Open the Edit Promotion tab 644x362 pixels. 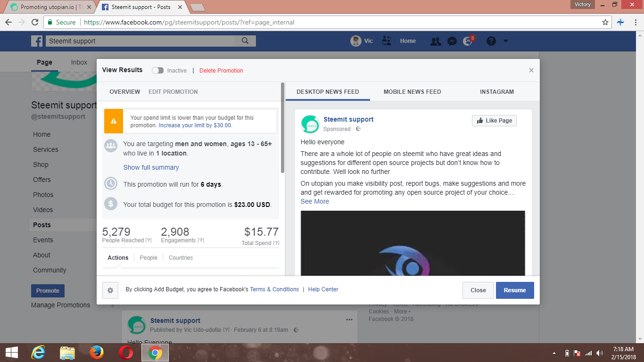click(x=173, y=91)
